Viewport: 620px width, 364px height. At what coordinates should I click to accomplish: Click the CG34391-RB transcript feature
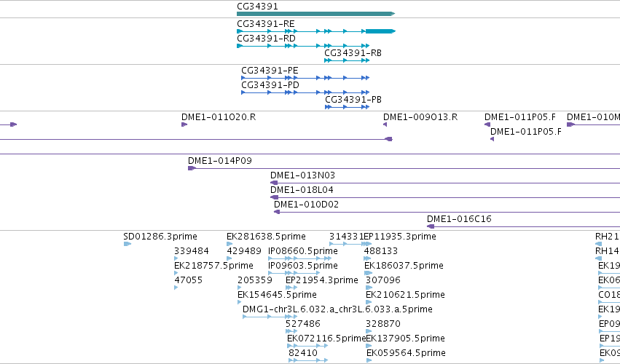point(347,60)
